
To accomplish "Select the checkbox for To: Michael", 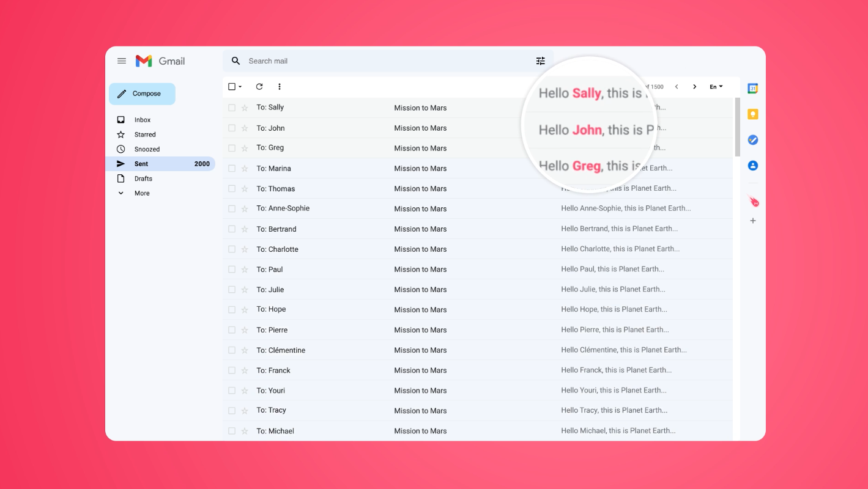I will [x=232, y=430].
